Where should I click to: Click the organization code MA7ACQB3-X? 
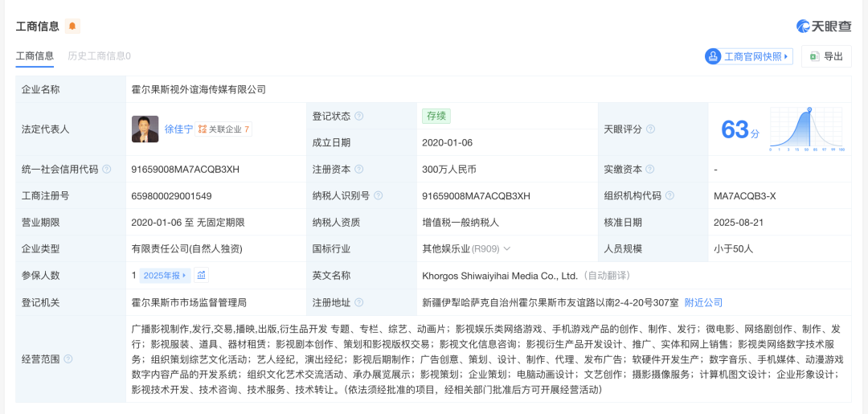(743, 196)
